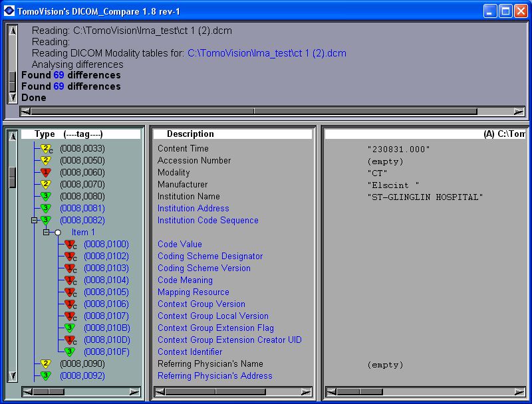This screenshot has height=404, width=532.
Task: Select the (0008,010D) tag
Action: [107, 340]
